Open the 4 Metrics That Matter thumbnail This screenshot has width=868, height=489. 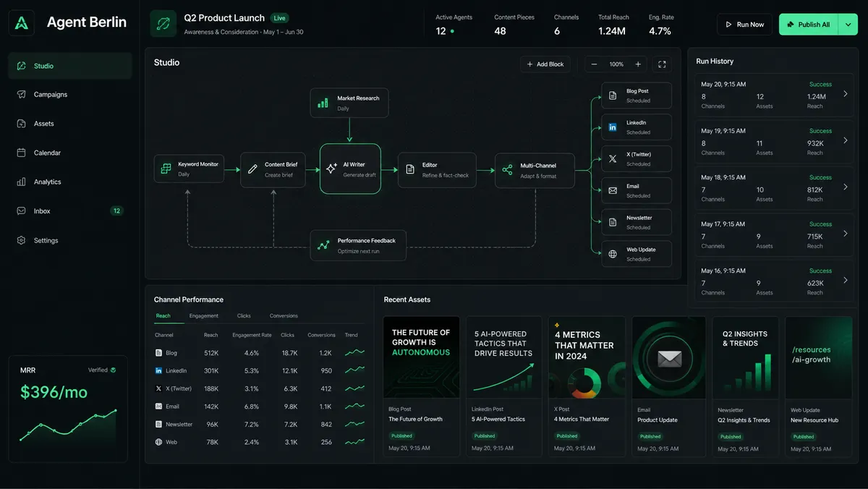(x=587, y=357)
